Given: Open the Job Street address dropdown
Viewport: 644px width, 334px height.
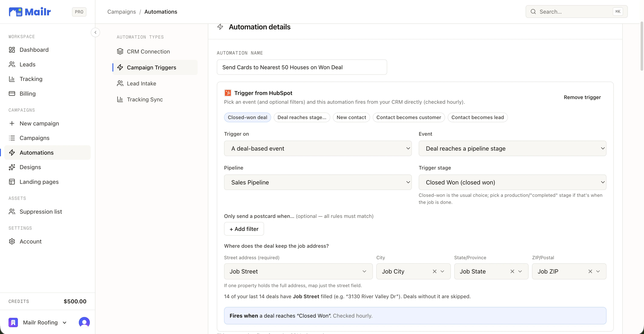Looking at the screenshot, I should pos(298,272).
